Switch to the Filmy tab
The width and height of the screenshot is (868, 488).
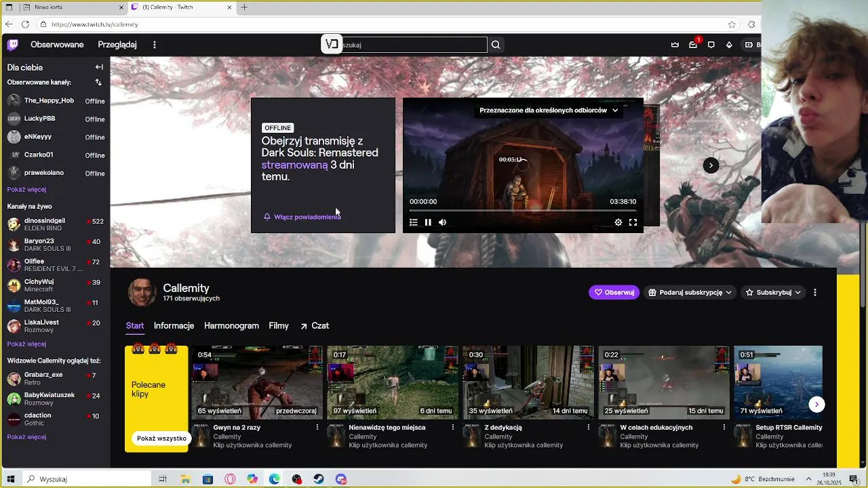279,326
